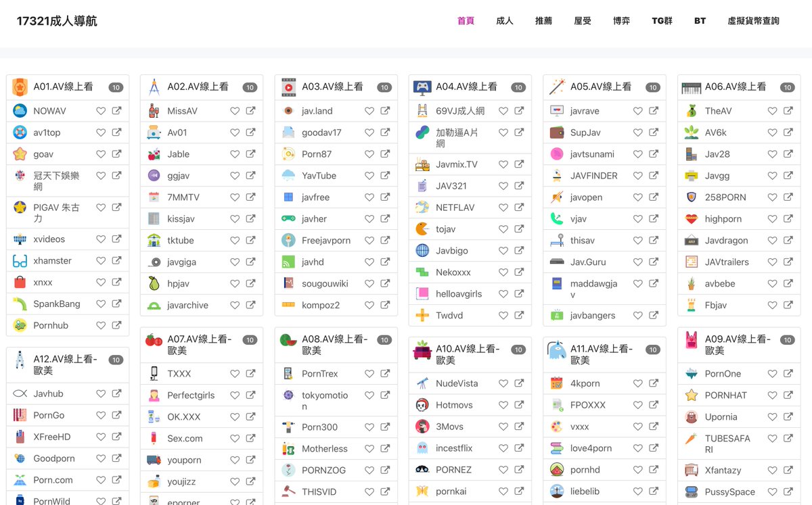Open the 首頁 nav item
The image size is (812, 505).
click(x=466, y=21)
